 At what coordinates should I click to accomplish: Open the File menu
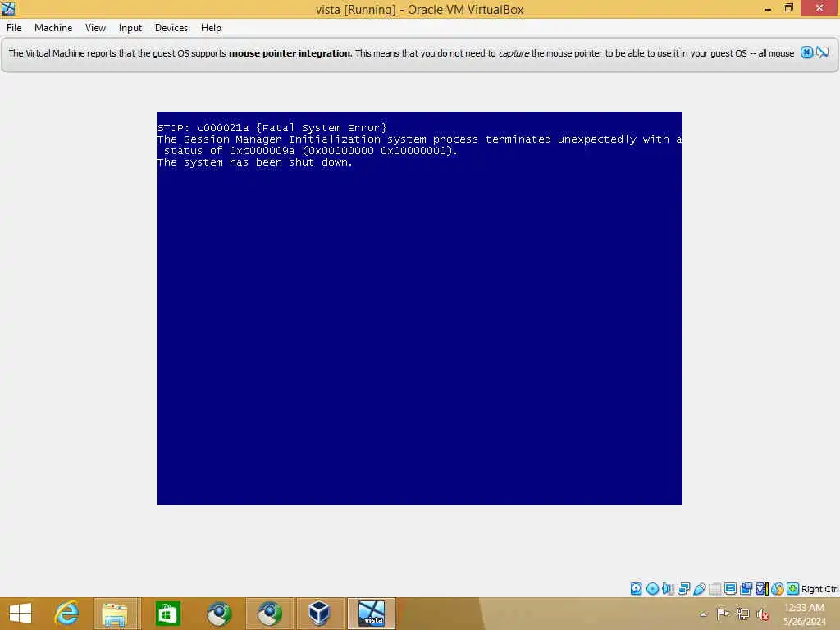[14, 28]
